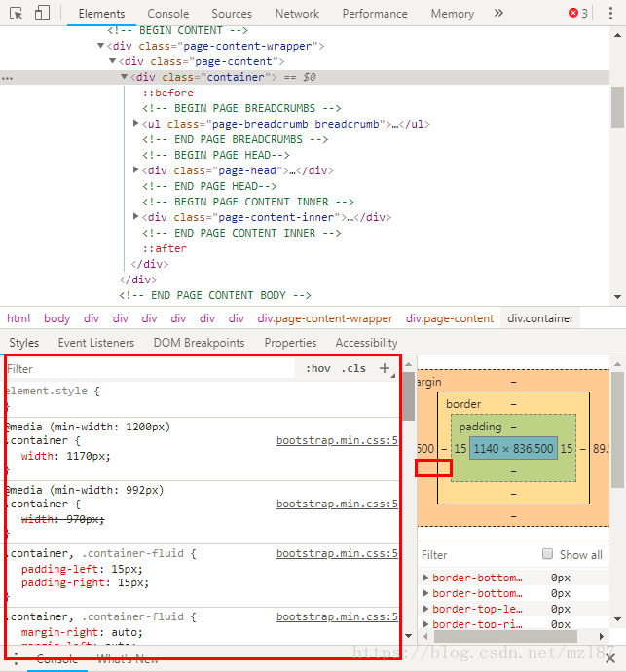Image resolution: width=626 pixels, height=672 pixels.
Task: Toggle the .cls class editor button
Action: (353, 368)
